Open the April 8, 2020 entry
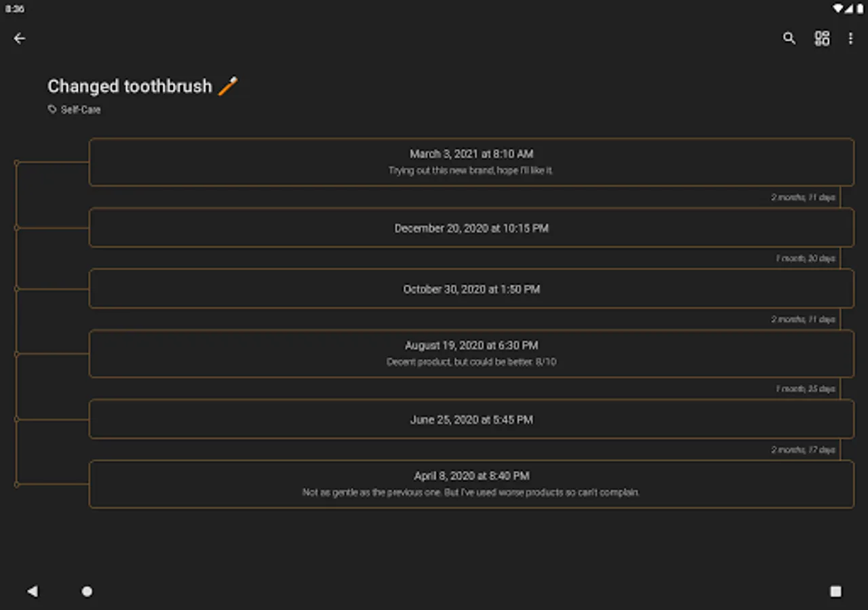This screenshot has height=610, width=868. tap(471, 484)
